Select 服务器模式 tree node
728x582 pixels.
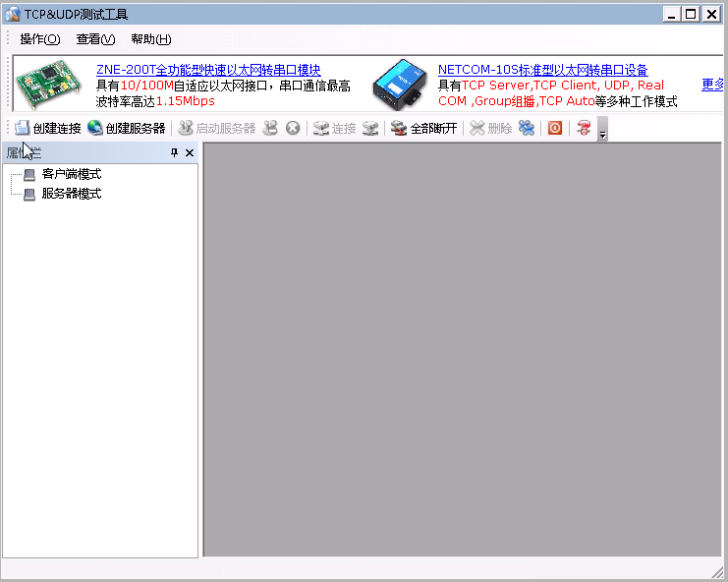(x=72, y=194)
